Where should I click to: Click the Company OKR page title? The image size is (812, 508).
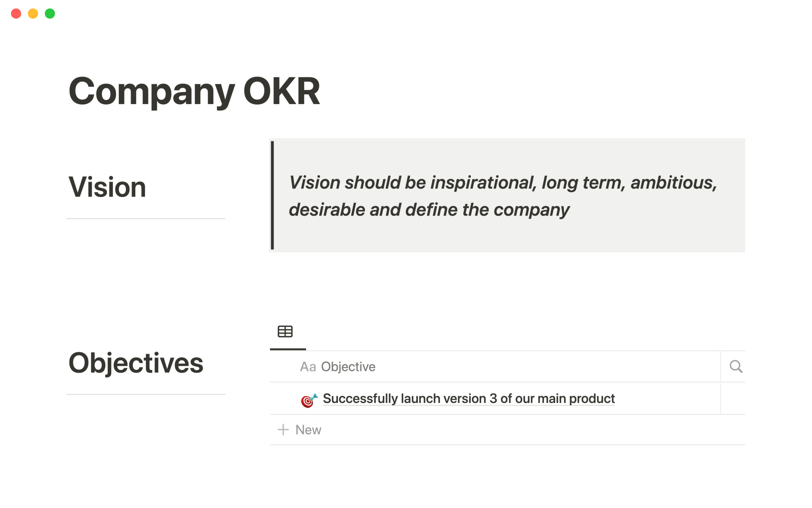click(x=194, y=91)
